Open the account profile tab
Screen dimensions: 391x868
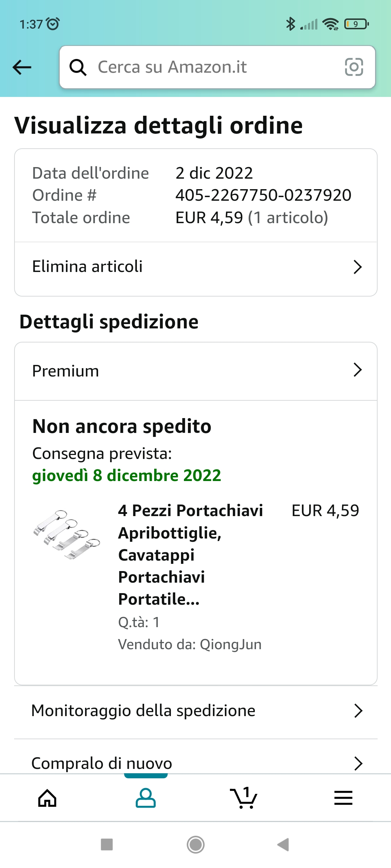click(x=146, y=798)
